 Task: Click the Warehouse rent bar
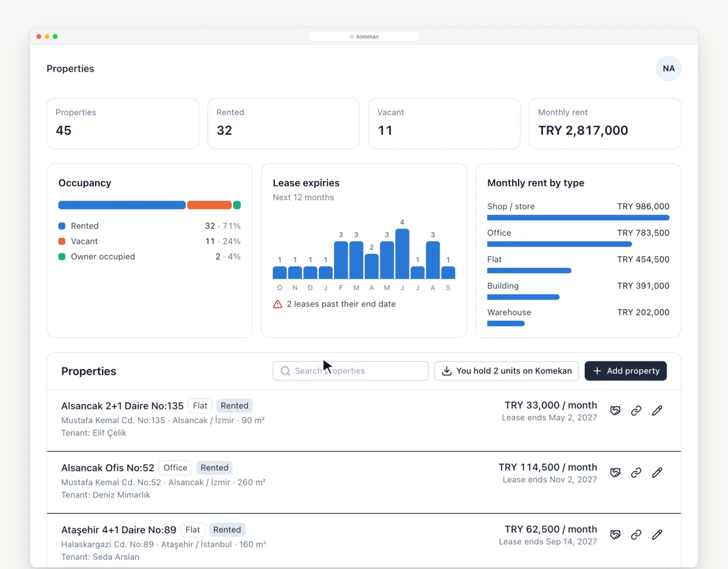pos(506,323)
